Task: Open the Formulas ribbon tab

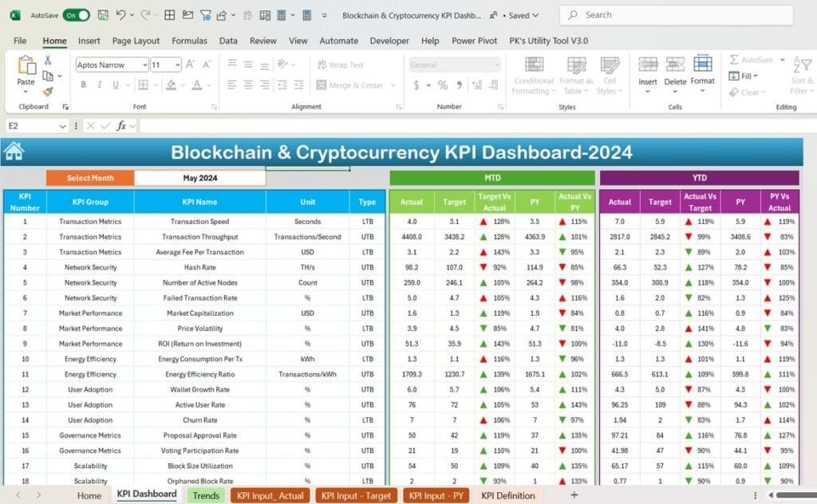Action: tap(189, 41)
